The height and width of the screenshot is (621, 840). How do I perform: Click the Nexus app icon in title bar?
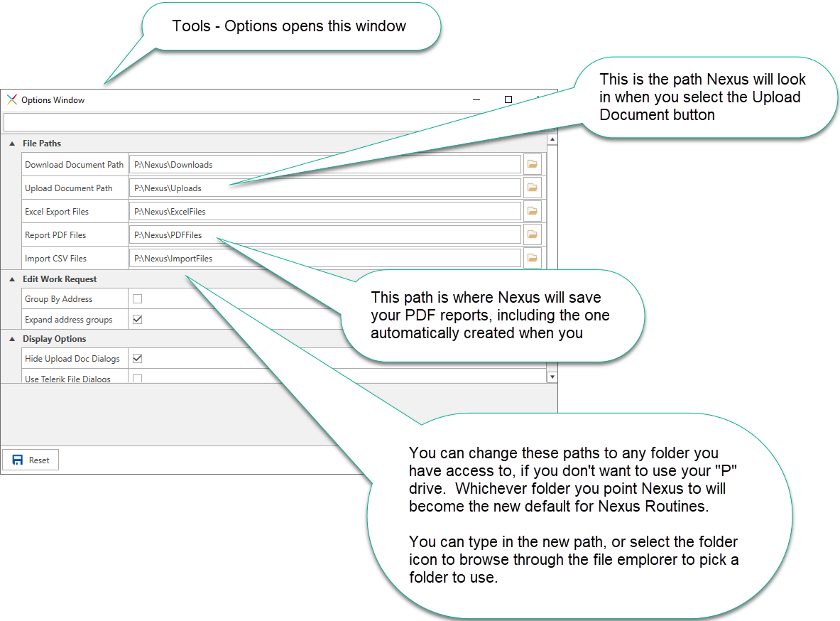(12, 99)
